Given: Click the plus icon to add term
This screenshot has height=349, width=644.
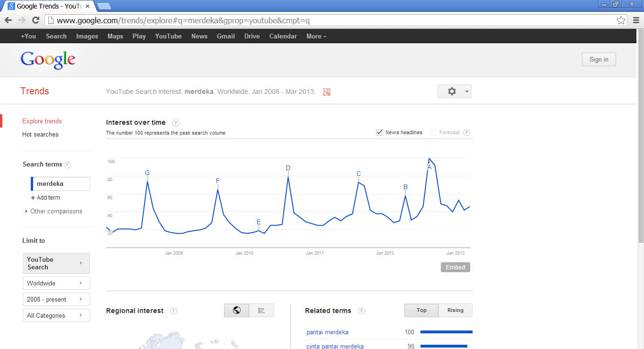Looking at the screenshot, I should pyautogui.click(x=33, y=198).
